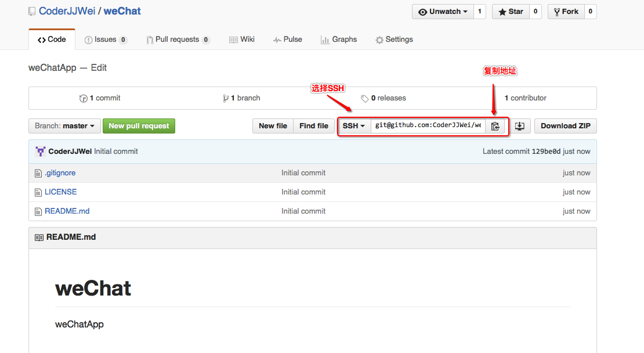Click the file icon next to .gitignore

[x=38, y=174]
